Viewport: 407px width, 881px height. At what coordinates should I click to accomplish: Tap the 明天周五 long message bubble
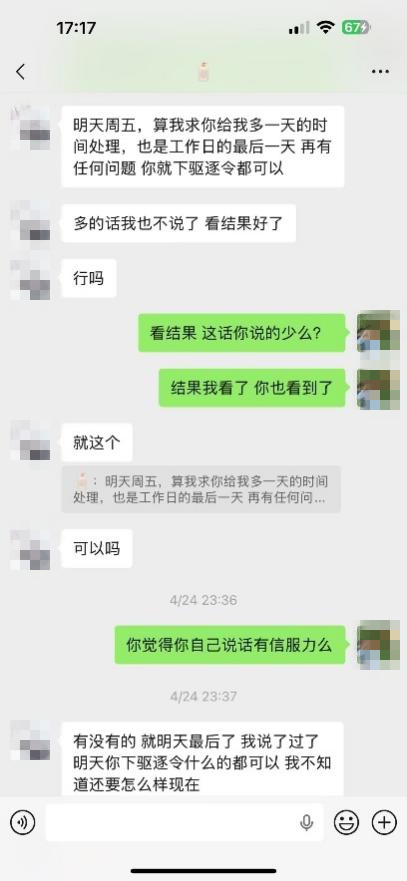(x=202, y=147)
